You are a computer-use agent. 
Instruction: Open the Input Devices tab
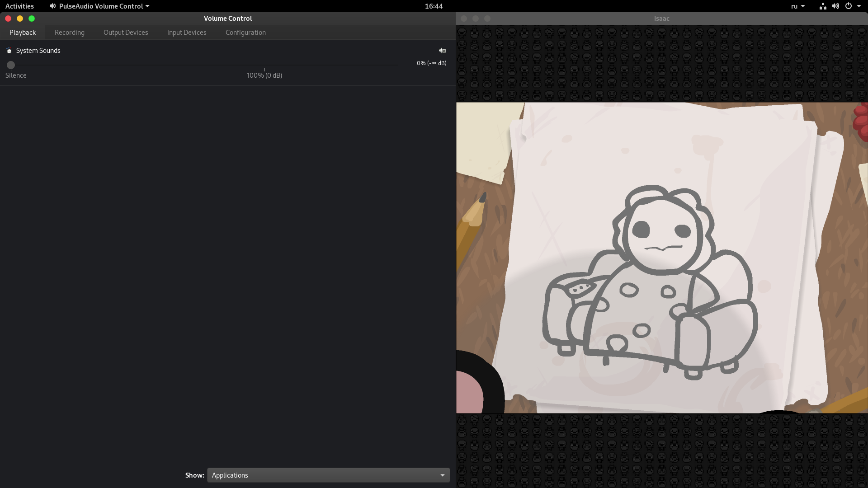(x=187, y=33)
